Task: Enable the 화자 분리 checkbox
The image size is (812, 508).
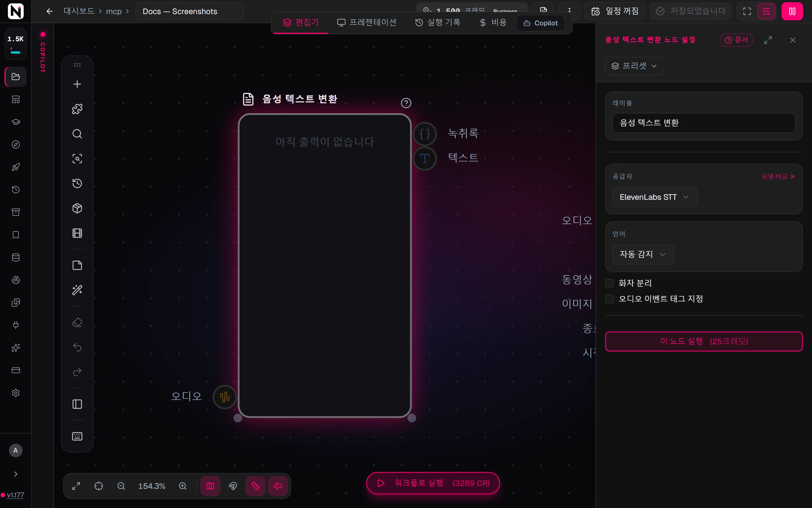Action: (609, 283)
